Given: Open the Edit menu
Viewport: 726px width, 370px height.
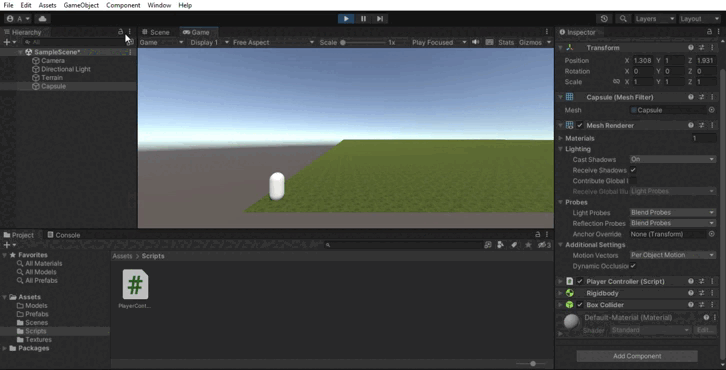Looking at the screenshot, I should 26,5.
